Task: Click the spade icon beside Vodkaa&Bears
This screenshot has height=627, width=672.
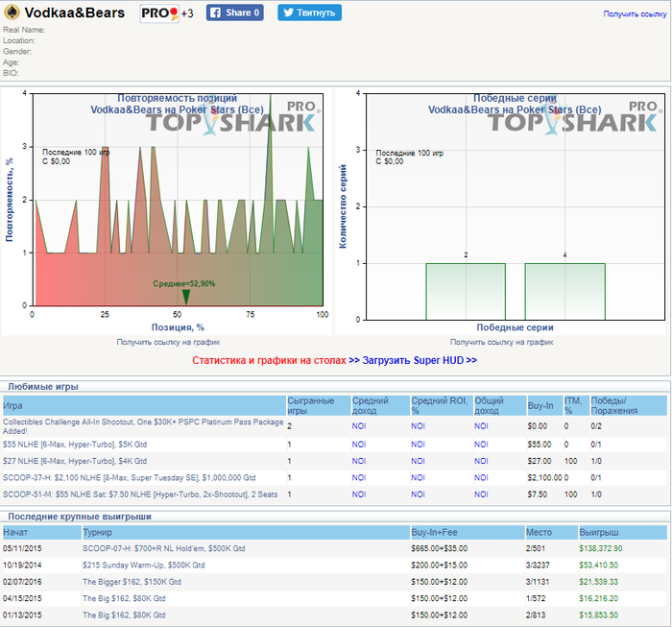Action: tap(12, 12)
